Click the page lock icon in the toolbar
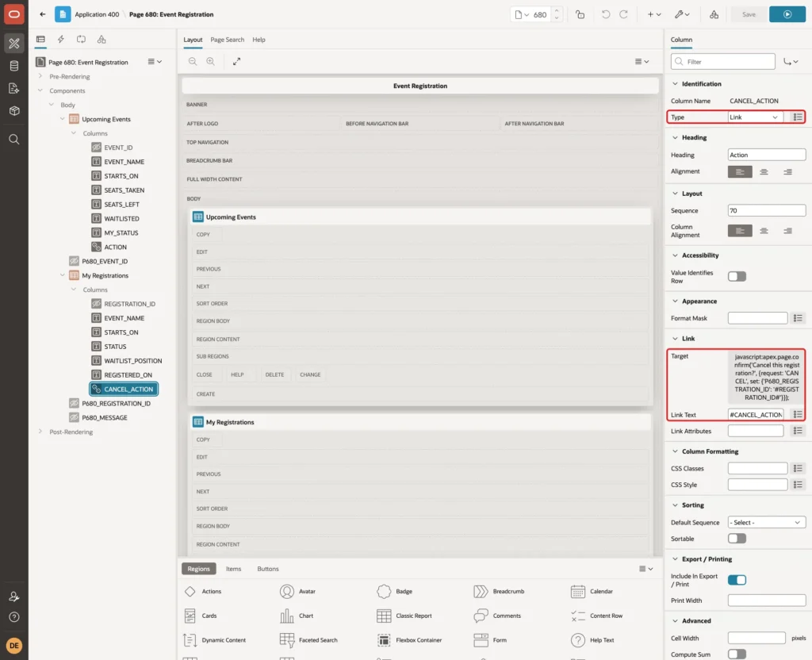The image size is (812, 660). [580, 14]
